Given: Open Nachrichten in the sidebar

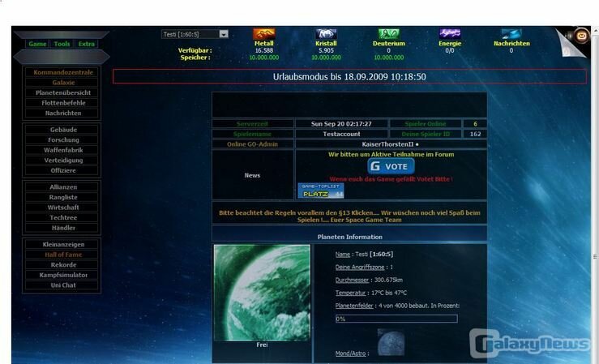Looking at the screenshot, I should coord(63,113).
